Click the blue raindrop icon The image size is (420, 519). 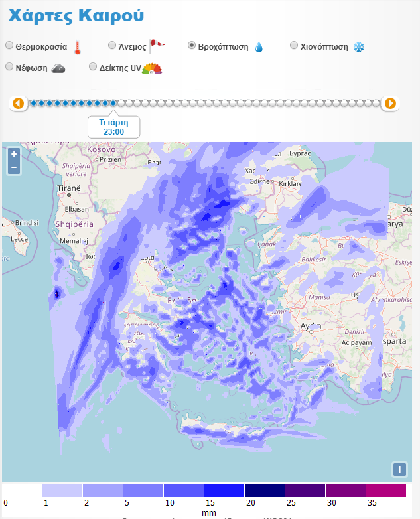(x=259, y=47)
